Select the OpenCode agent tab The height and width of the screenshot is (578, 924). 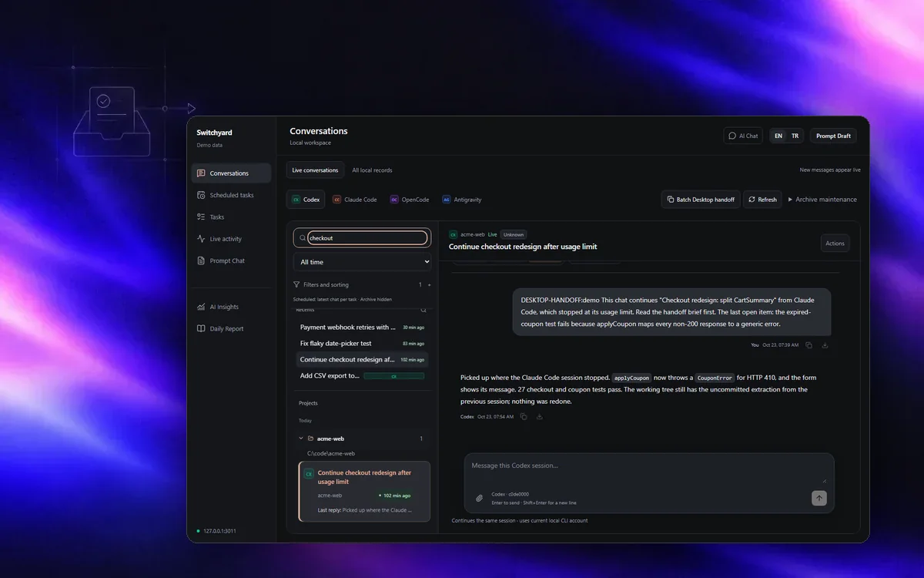410,200
